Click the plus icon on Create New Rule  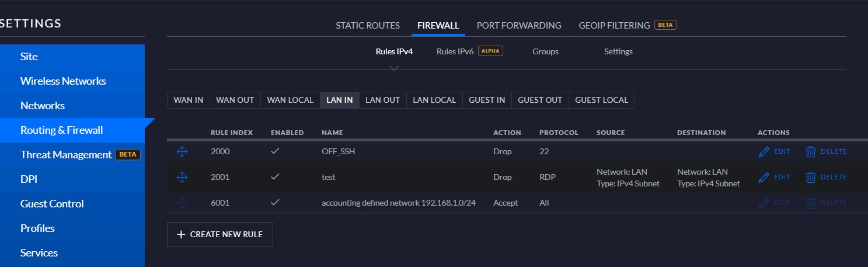pos(181,234)
